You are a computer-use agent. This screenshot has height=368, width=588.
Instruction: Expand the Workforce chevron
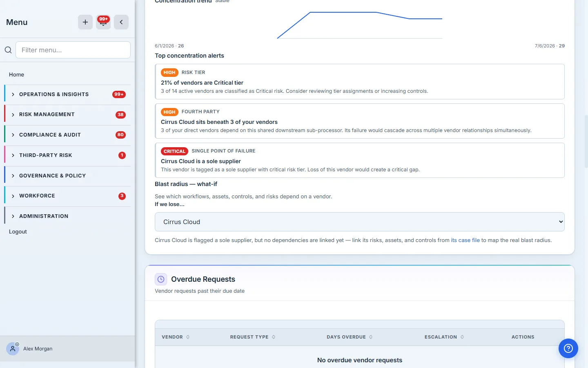(13, 196)
